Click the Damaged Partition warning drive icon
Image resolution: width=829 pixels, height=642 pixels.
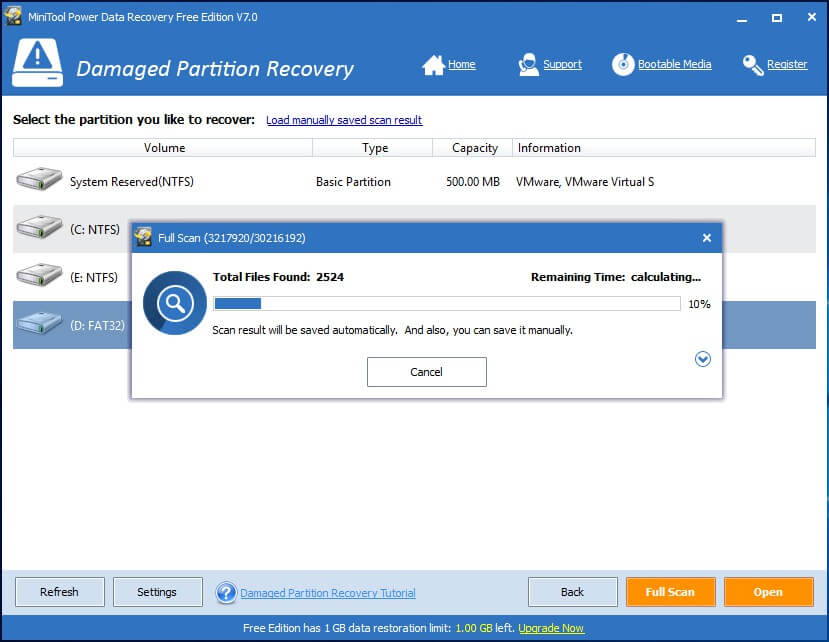(x=37, y=62)
